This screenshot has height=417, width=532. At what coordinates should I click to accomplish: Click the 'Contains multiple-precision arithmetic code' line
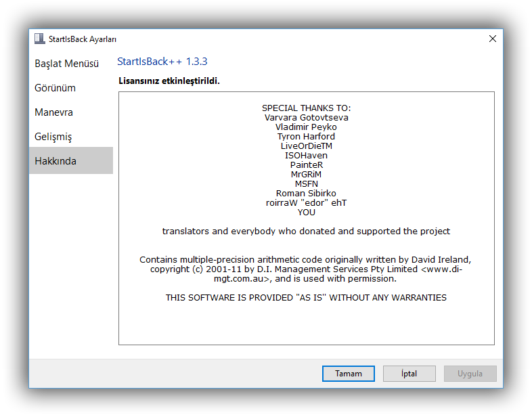click(305, 259)
